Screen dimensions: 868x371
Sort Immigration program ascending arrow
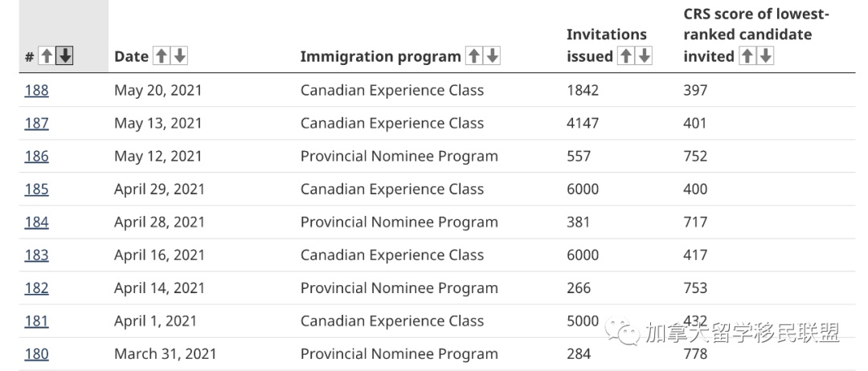[x=474, y=56]
